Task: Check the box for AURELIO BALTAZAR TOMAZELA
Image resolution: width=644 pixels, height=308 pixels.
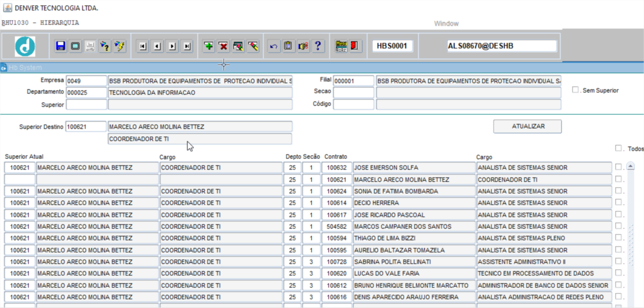Action: point(618,250)
